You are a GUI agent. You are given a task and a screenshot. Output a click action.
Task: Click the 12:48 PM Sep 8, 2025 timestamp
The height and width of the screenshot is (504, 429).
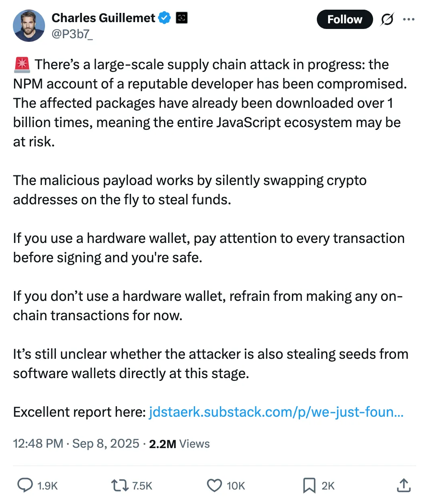76,444
